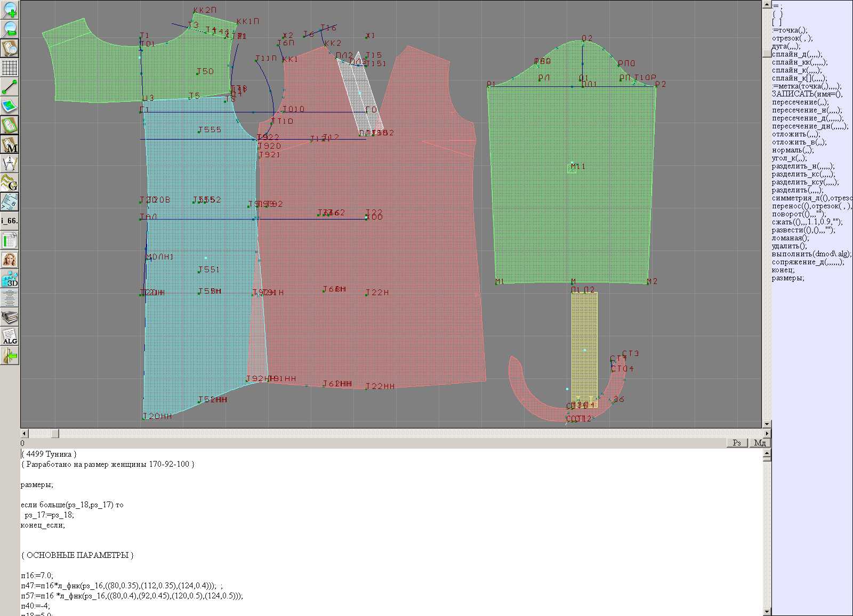853x616 pixels.
Task: Click the stacked books library icon
Action: point(10,318)
